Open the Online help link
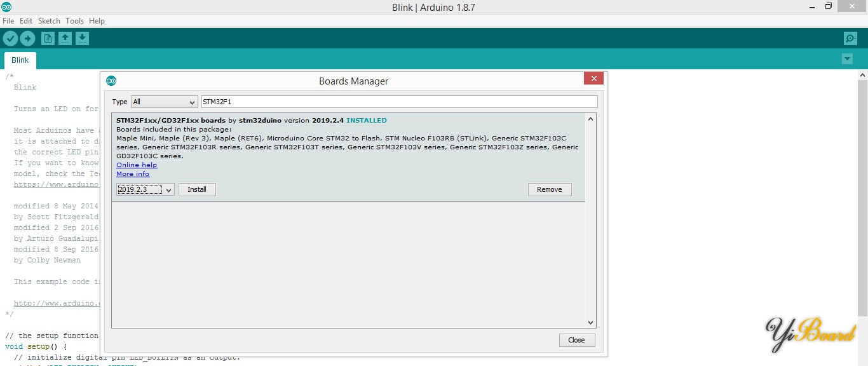Viewport: 868px width, 366px height. 137,165
